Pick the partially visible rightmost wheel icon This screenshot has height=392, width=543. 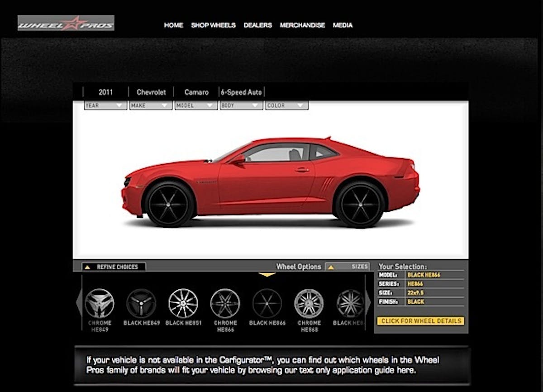(x=350, y=303)
